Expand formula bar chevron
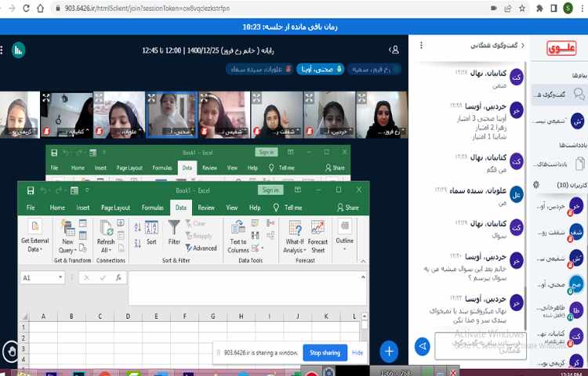The width and height of the screenshot is (588, 376). click(x=363, y=277)
